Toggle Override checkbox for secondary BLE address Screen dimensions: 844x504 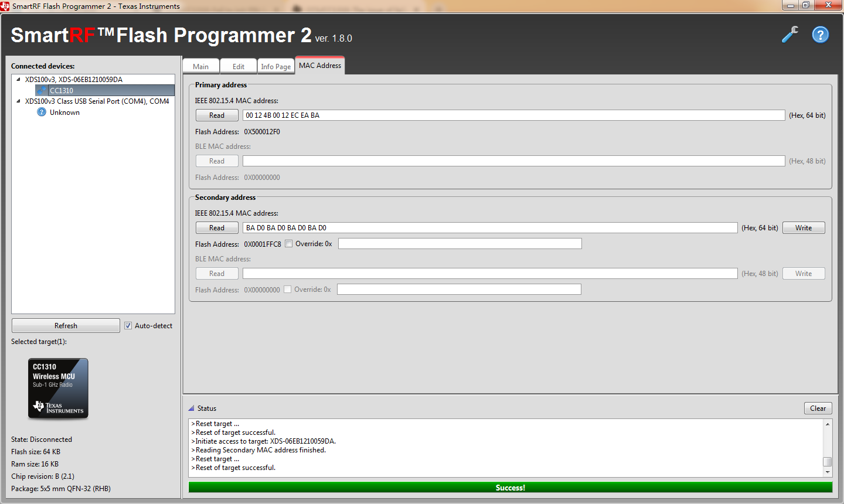pos(288,289)
